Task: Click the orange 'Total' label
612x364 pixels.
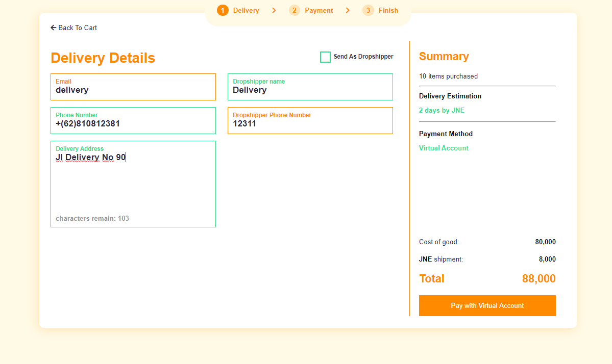Action: pyautogui.click(x=432, y=279)
